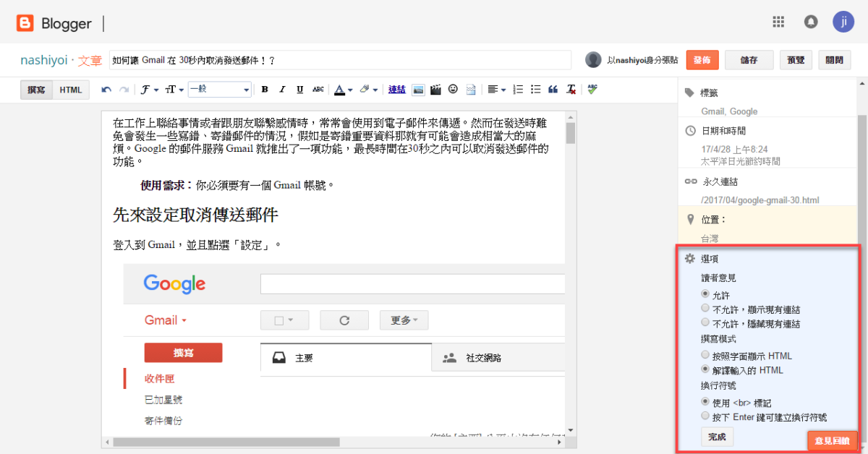Click the author profile picture
Image resolution: width=868 pixels, height=454 pixels.
coord(593,60)
